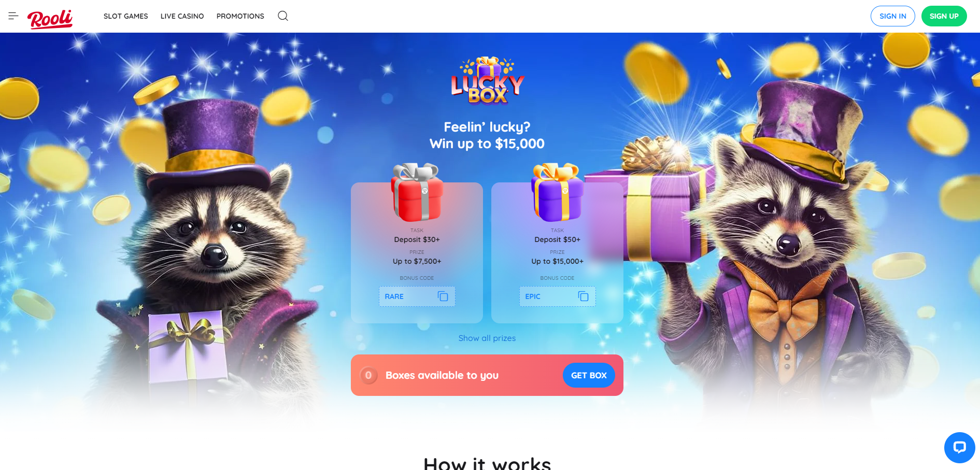Go to Live Casino

[182, 16]
